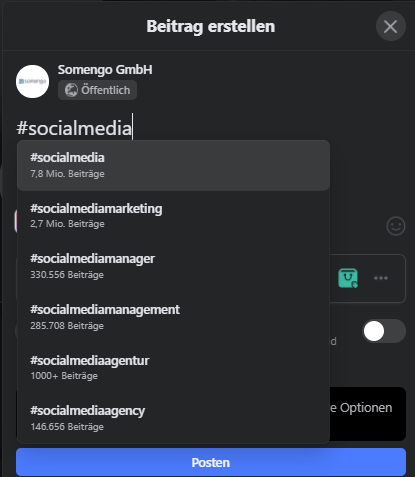Click into the #socialmedia post text field
The width and height of the screenshot is (415, 477).
click(211, 128)
